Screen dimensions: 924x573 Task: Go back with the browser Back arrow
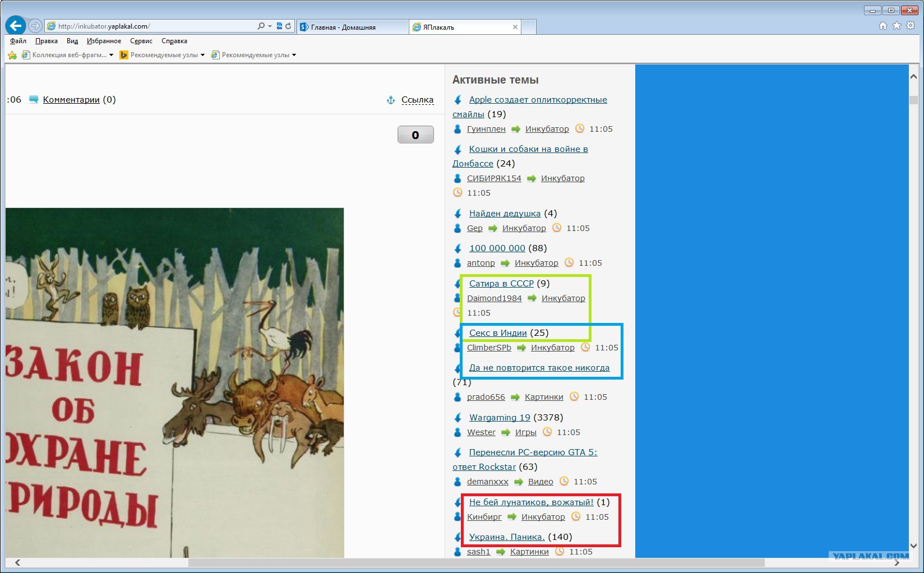(16, 26)
